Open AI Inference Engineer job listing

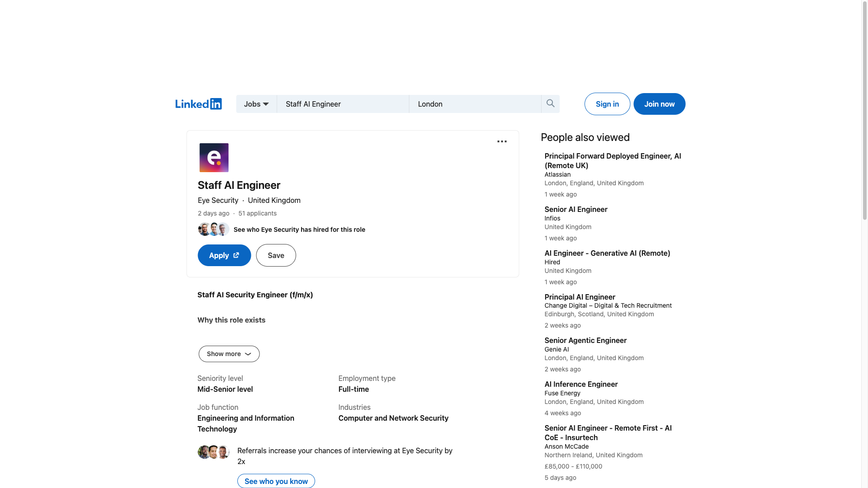tap(581, 384)
